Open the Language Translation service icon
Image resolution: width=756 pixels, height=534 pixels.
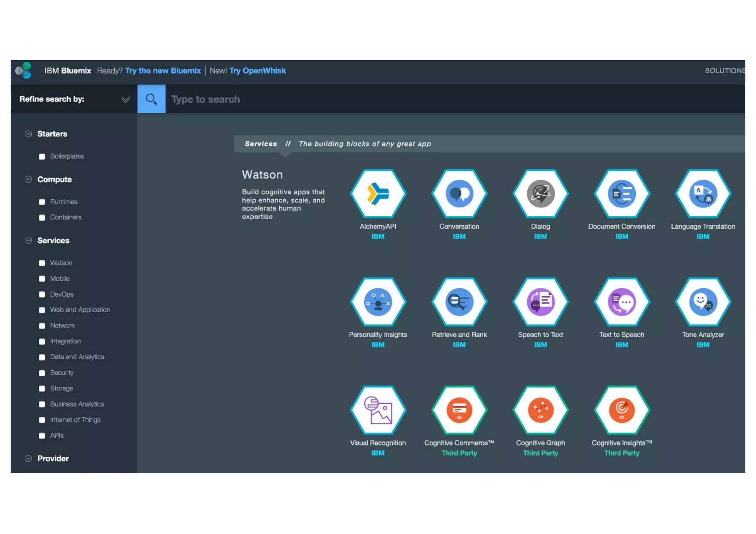[x=702, y=193]
